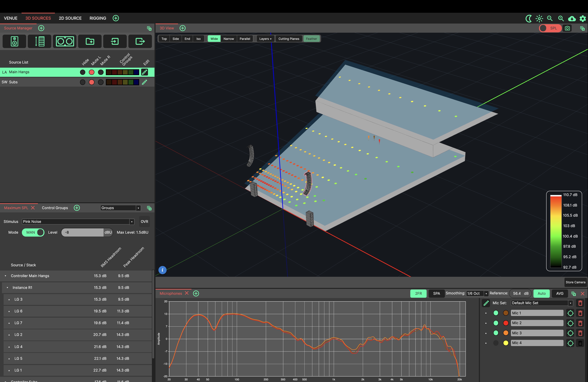Switch to Control Groups tab
The image size is (588, 382).
(55, 208)
